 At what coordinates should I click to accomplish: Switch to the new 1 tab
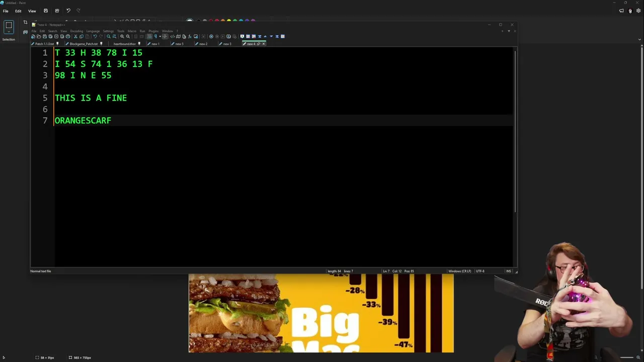pos(155,44)
